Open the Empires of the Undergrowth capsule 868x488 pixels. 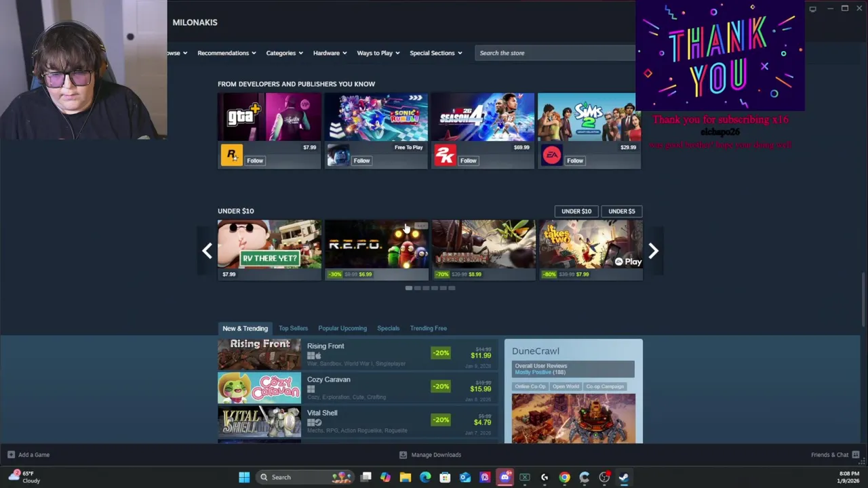coord(483,249)
